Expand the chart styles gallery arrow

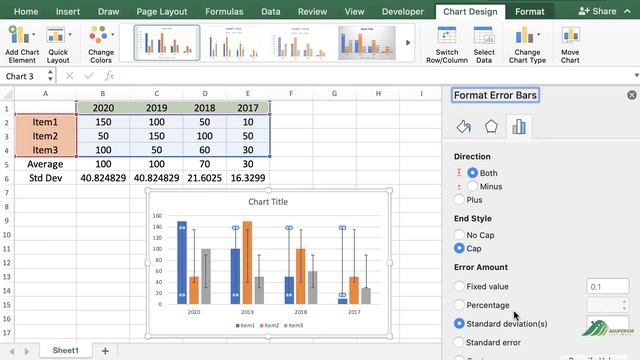pos(407,42)
